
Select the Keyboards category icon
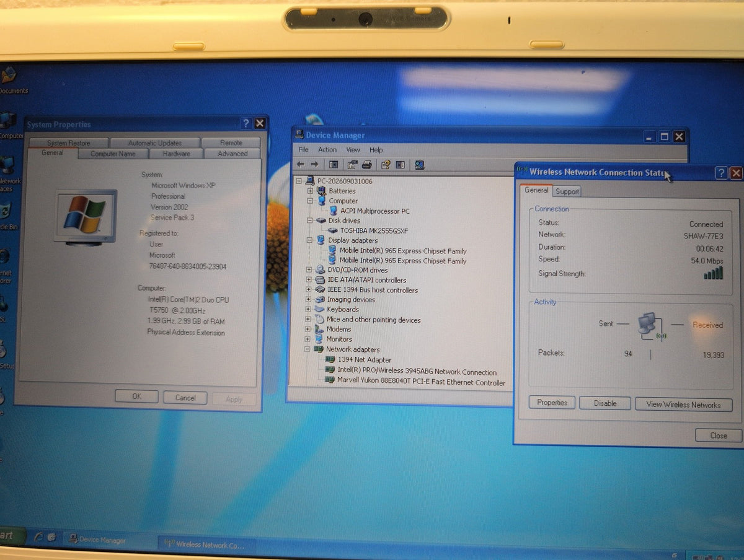(320, 309)
